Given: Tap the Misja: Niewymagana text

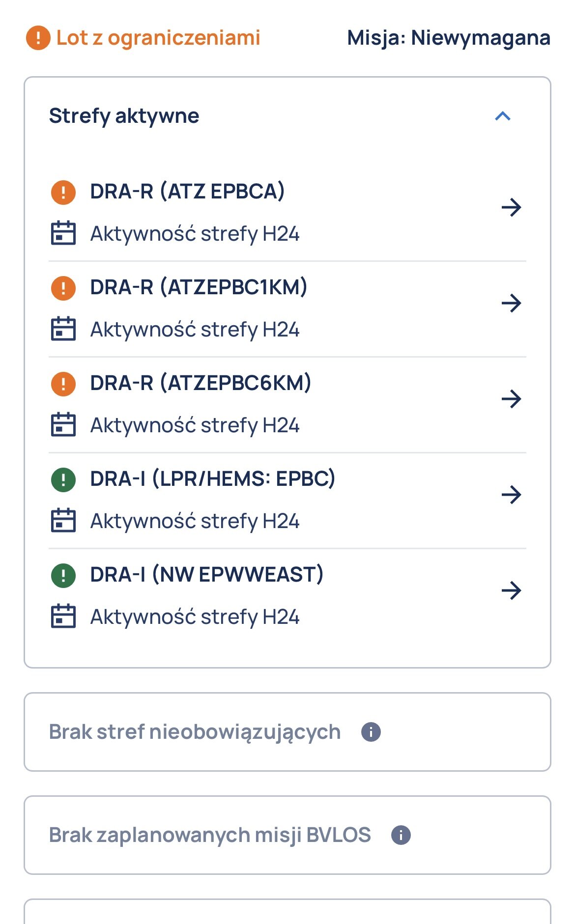Looking at the screenshot, I should tap(449, 38).
